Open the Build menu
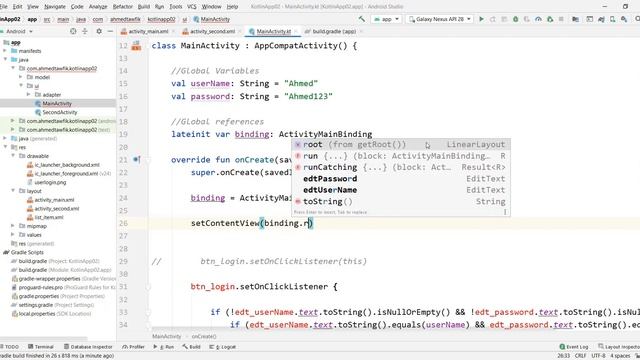 click(x=144, y=7)
